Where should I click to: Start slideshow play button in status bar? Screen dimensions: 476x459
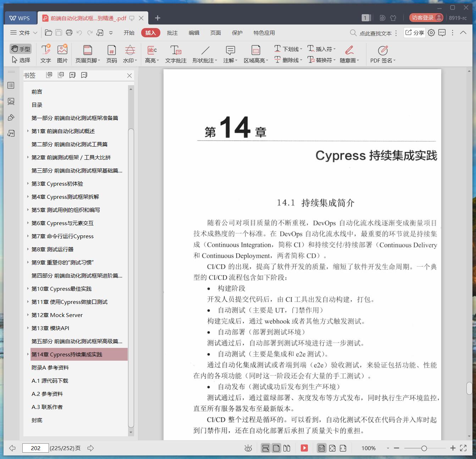[304, 448]
